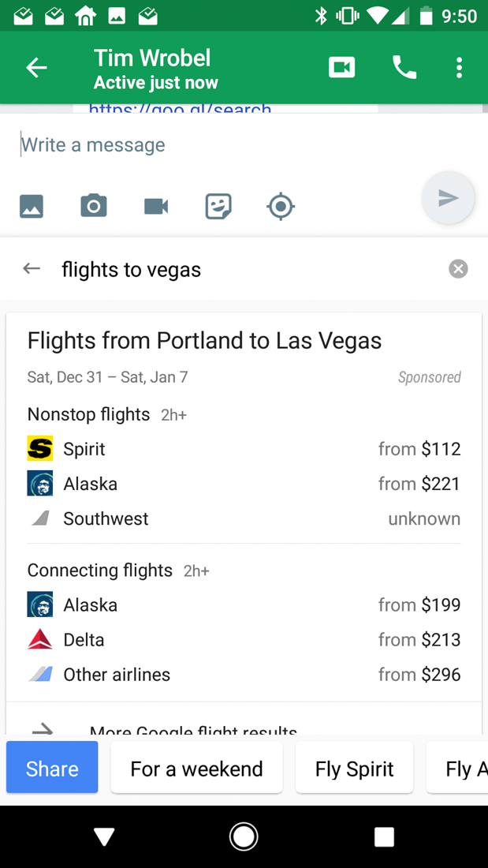Start a voice call with Tim
Screen dimensions: 488x868
click(x=404, y=68)
